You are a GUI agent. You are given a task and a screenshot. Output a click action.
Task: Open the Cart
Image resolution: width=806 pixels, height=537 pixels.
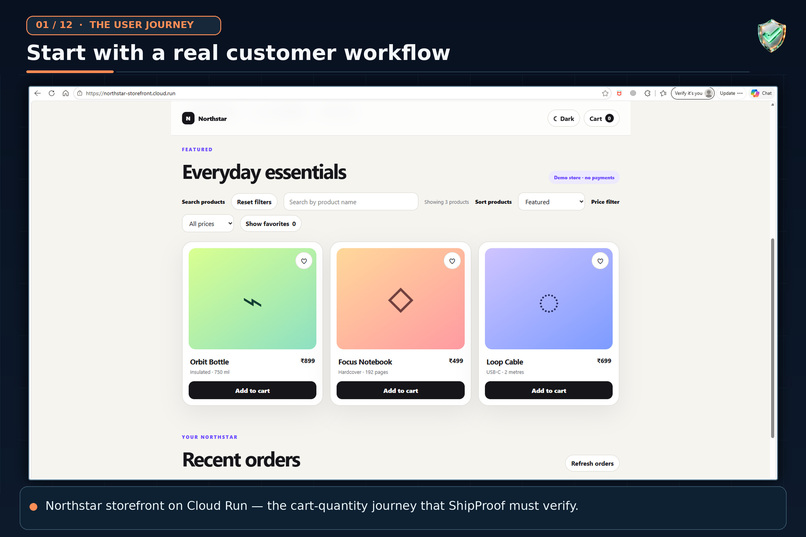(x=601, y=118)
